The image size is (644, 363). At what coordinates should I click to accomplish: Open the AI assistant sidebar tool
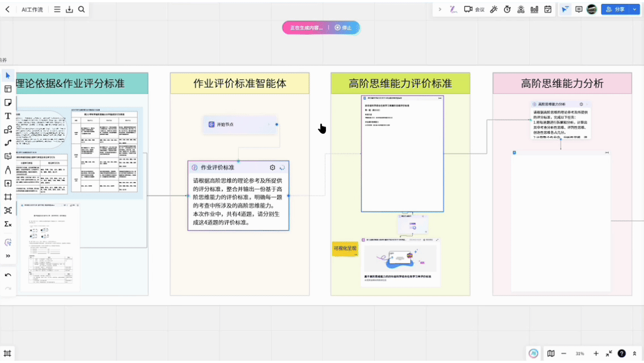(8, 243)
